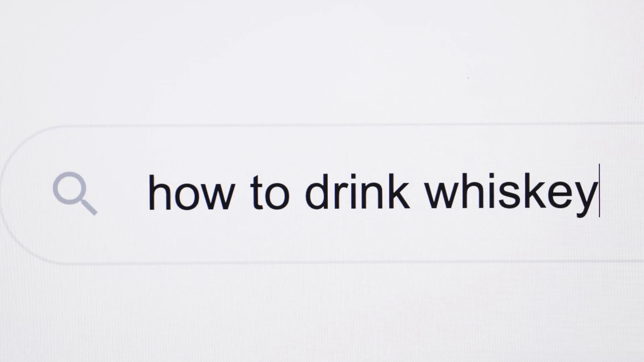The height and width of the screenshot is (362, 644).
Task: Click blank page area above the search bar
Action: tap(322, 60)
